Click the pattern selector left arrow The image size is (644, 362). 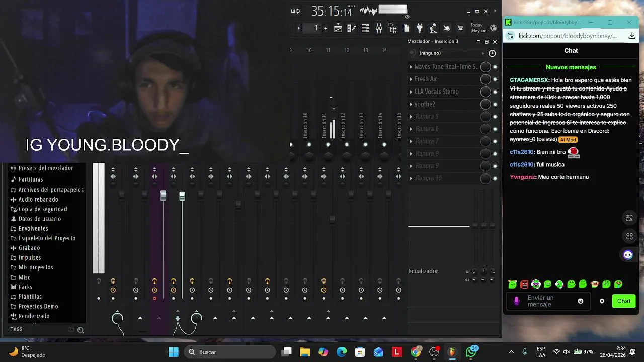[298, 28]
